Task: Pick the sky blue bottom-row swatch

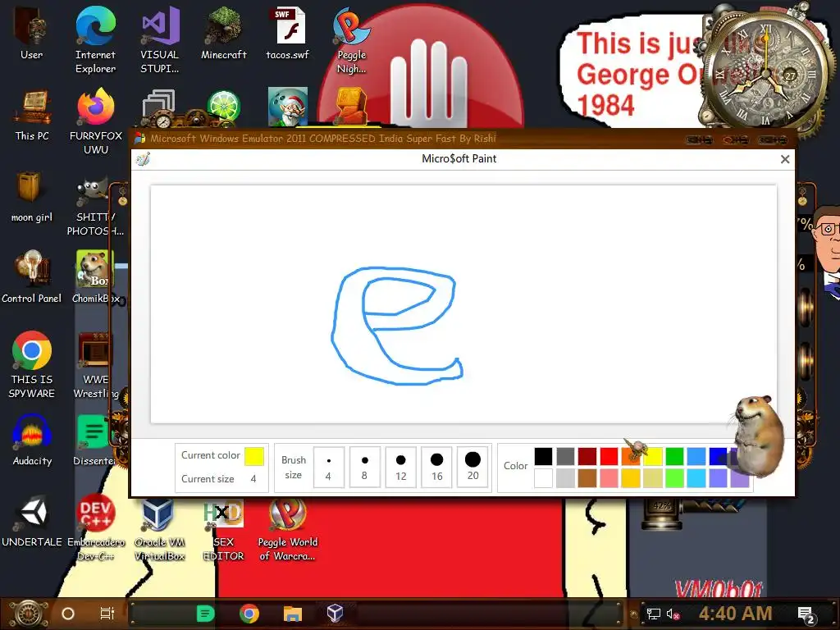Action: 696,478
